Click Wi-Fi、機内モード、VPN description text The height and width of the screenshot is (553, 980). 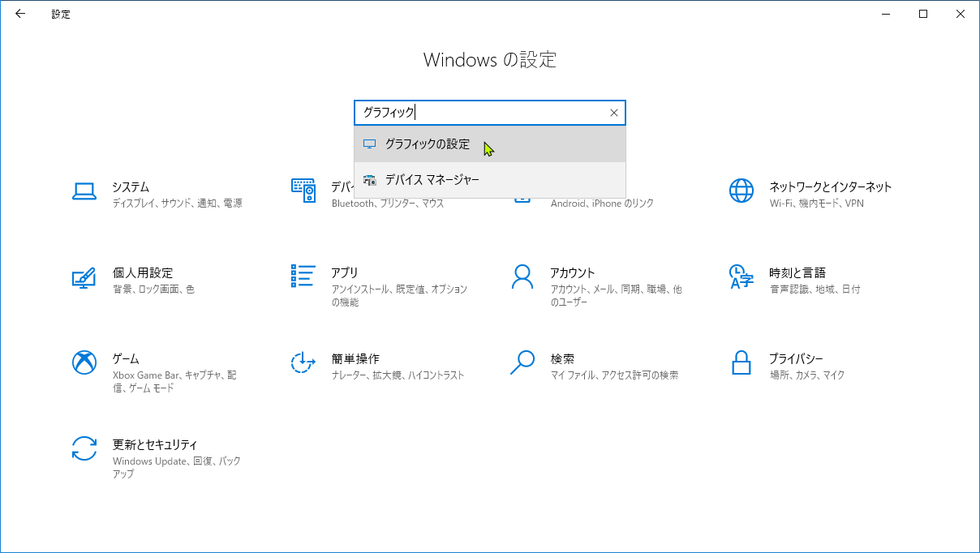coord(817,204)
